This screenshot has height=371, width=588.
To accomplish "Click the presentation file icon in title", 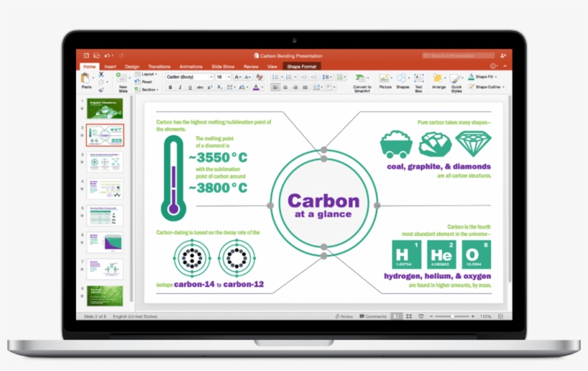I will click(x=256, y=55).
